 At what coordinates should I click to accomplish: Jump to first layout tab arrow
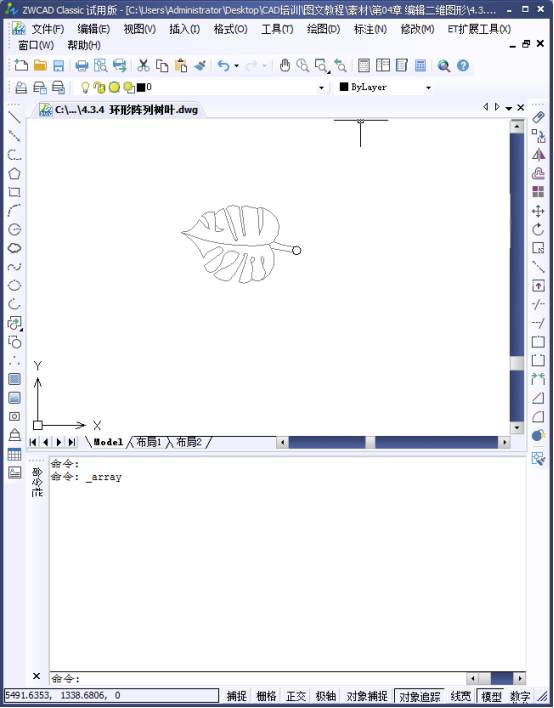tap(33, 442)
